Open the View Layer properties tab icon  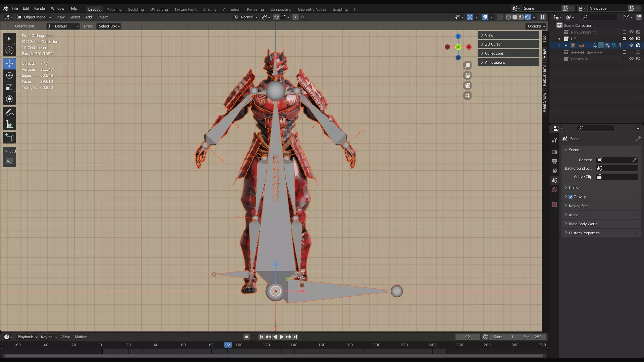click(x=554, y=171)
